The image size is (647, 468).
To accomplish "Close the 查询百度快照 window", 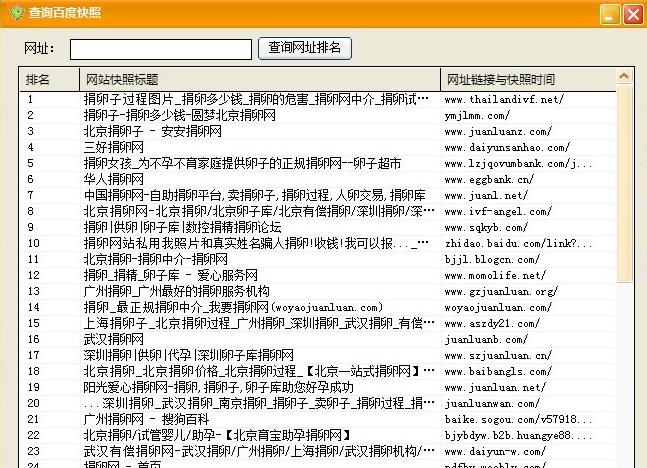I will tap(633, 15).
